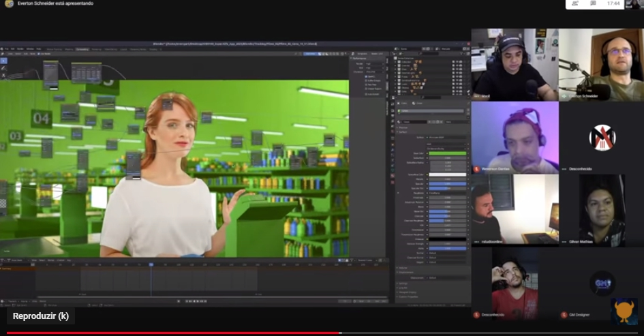Open the Render menu in top bar

click(x=20, y=49)
